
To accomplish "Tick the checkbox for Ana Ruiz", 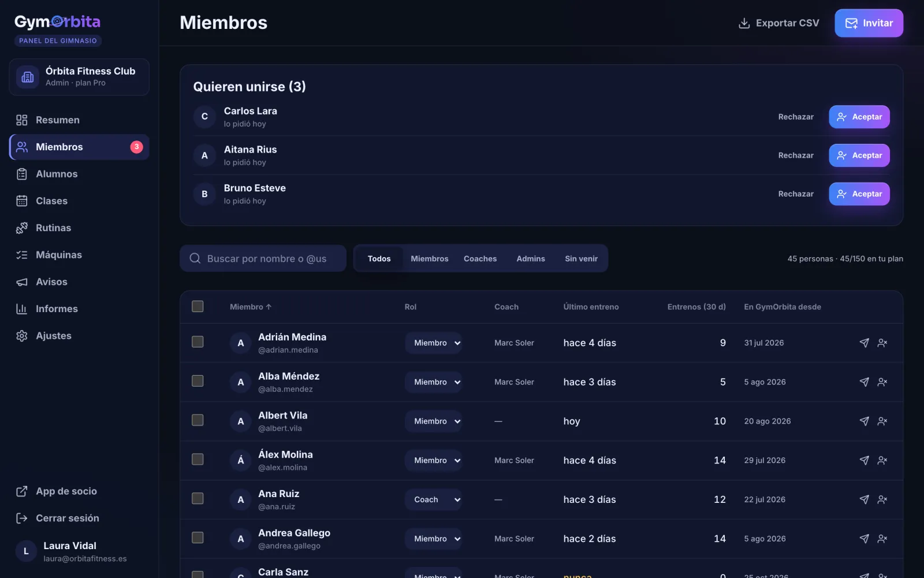I will pos(198,498).
